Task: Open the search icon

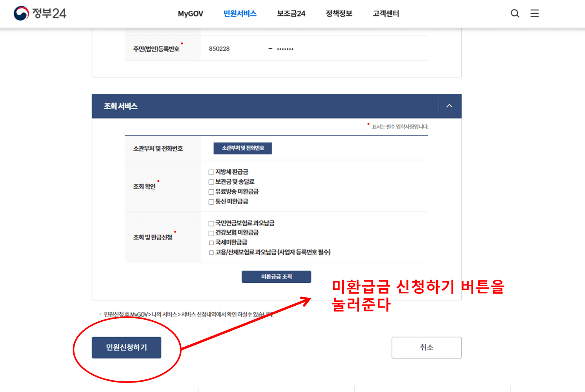Action: coord(515,13)
